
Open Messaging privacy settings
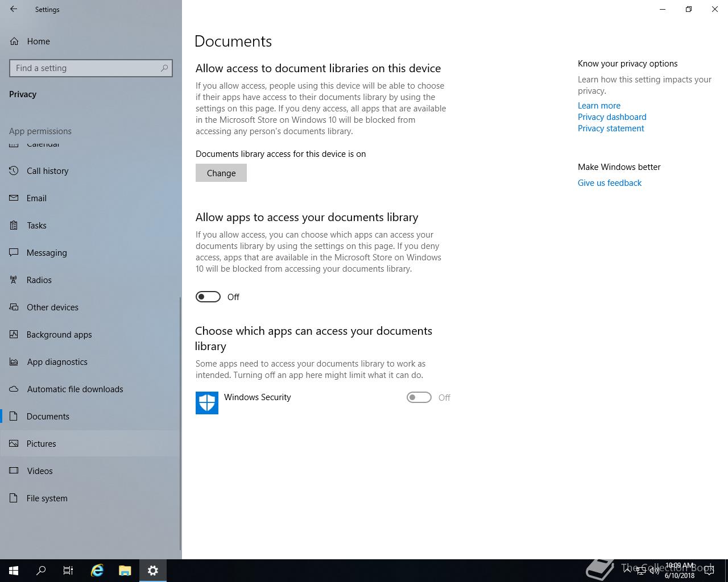91,252
